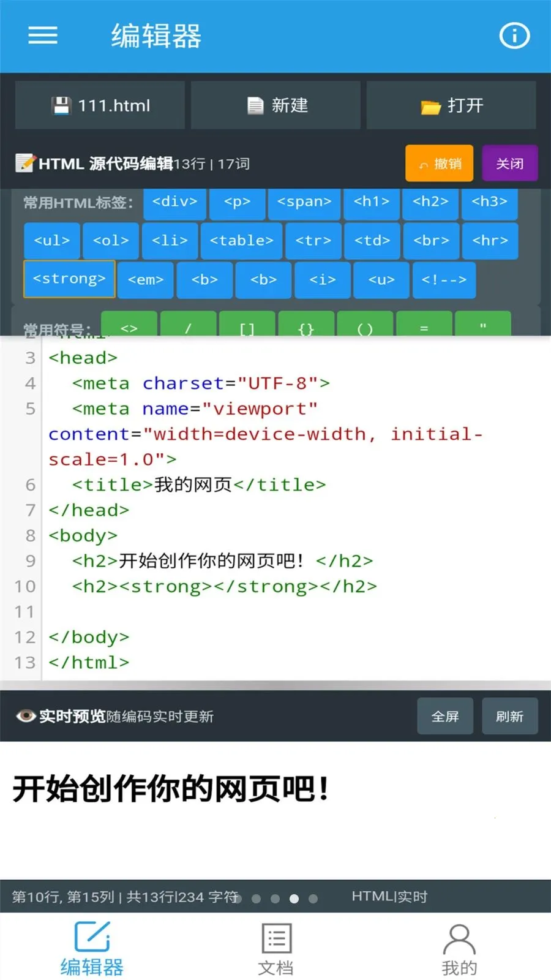Show the preview in fullscreen 全屏
Screen dimensions: 551x980
pyautogui.click(x=445, y=716)
